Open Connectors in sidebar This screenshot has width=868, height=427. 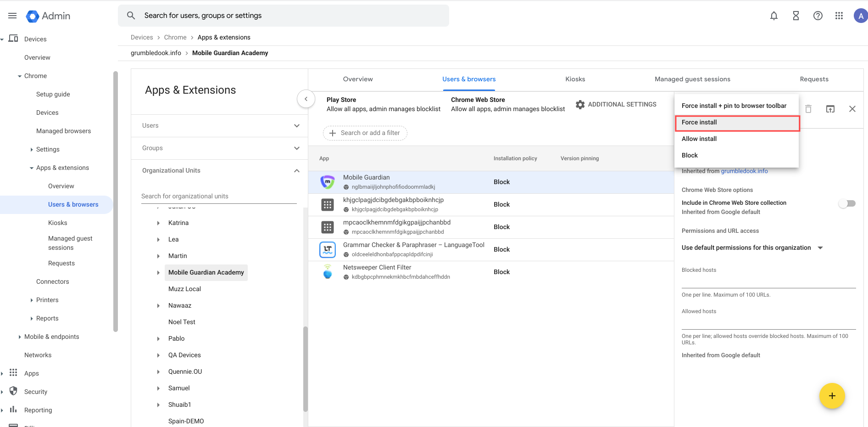pos(53,281)
